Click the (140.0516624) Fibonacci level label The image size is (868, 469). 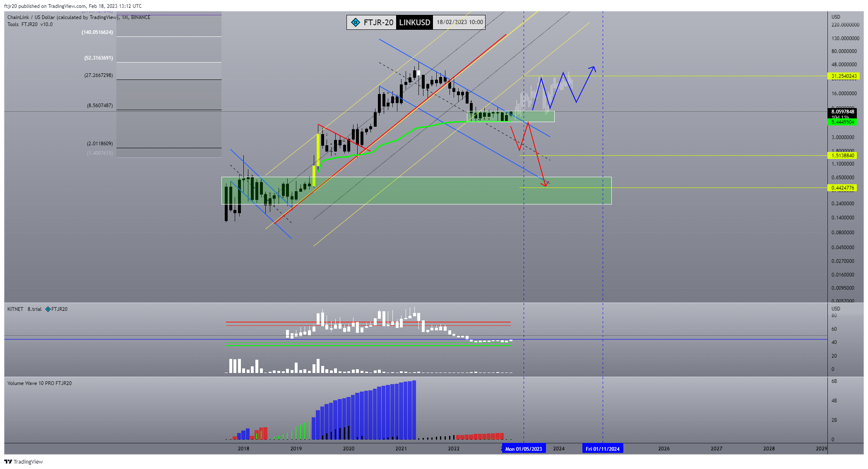tap(97, 32)
